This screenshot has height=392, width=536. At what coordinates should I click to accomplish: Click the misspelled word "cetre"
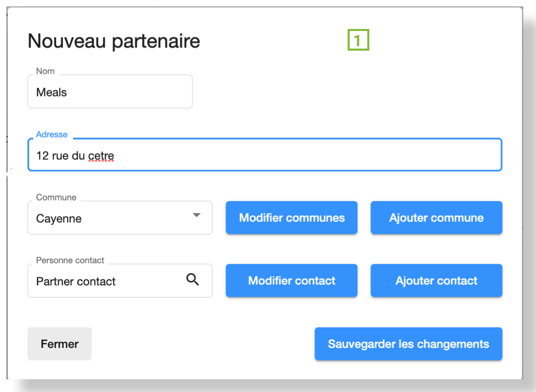[101, 156]
